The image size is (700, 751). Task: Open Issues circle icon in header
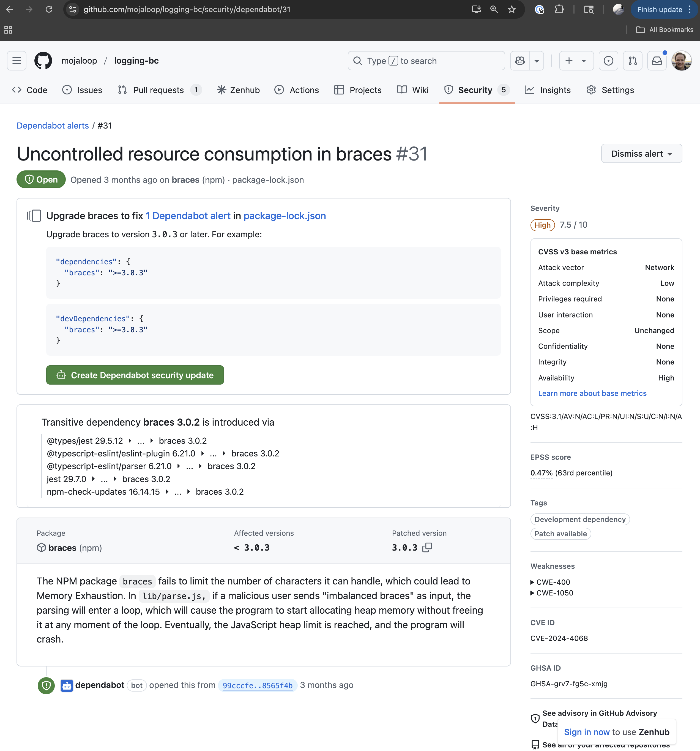[x=608, y=61]
